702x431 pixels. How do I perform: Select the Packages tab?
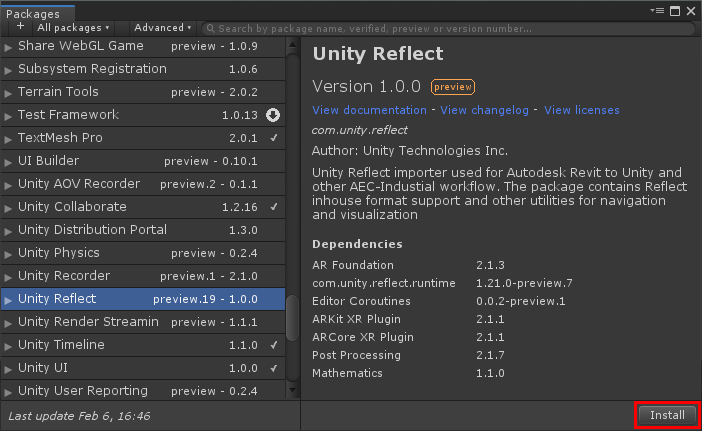(x=33, y=13)
